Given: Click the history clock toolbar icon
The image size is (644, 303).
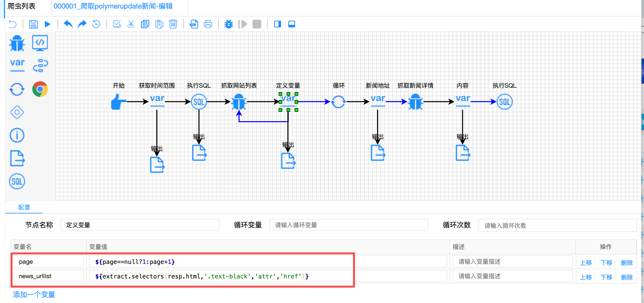Looking at the screenshot, I should 96,24.
